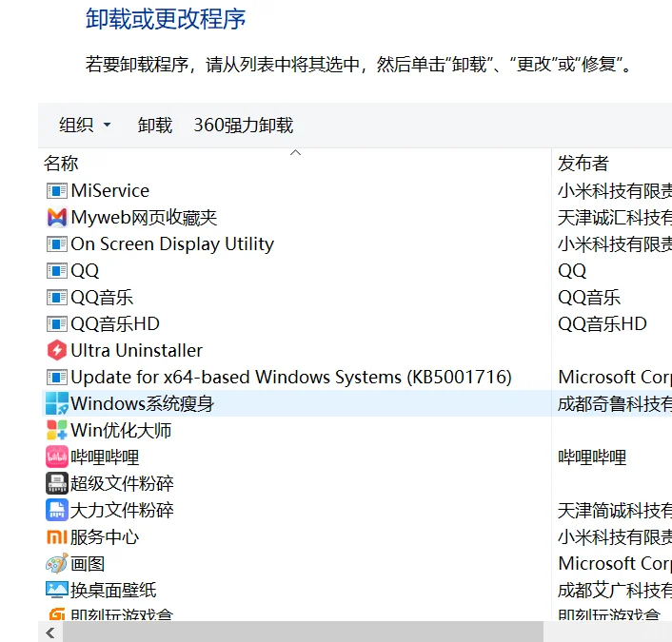
Task: Select the MiService entry name
Action: (x=110, y=190)
